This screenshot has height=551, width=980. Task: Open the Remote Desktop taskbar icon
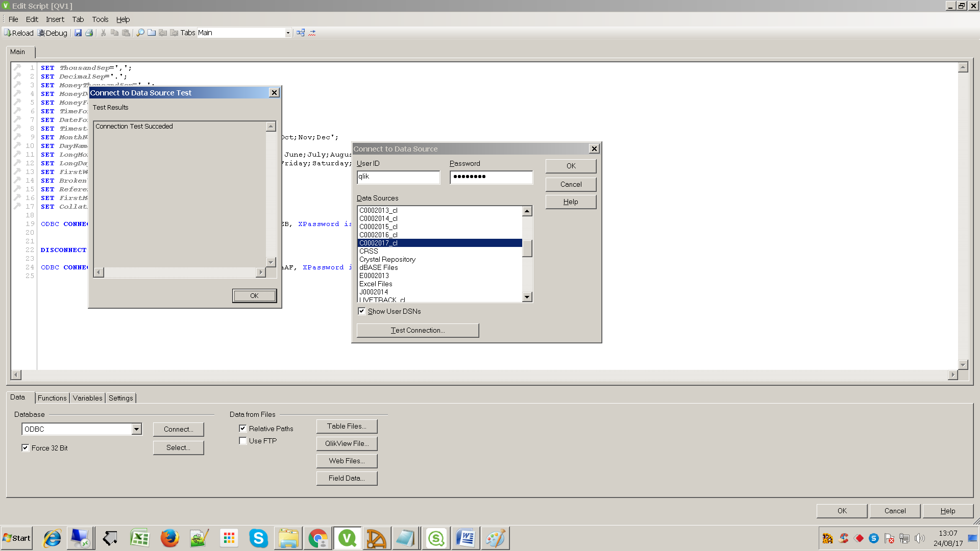click(x=80, y=538)
